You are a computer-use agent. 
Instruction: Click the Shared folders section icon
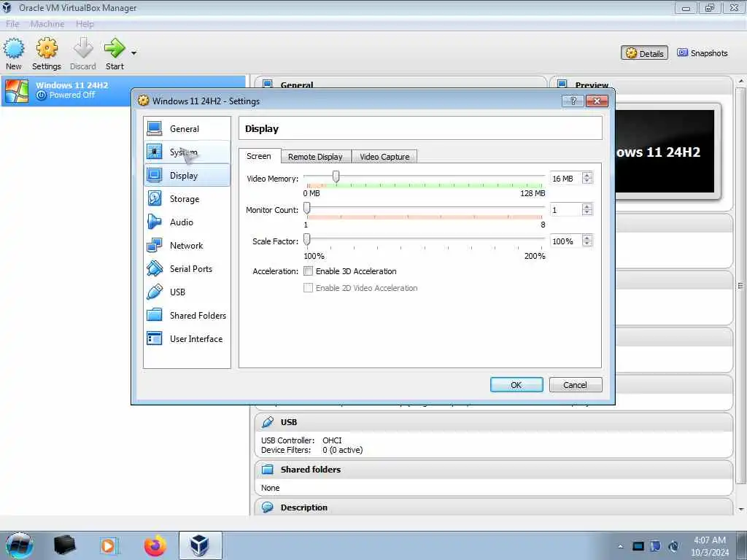[268, 470]
